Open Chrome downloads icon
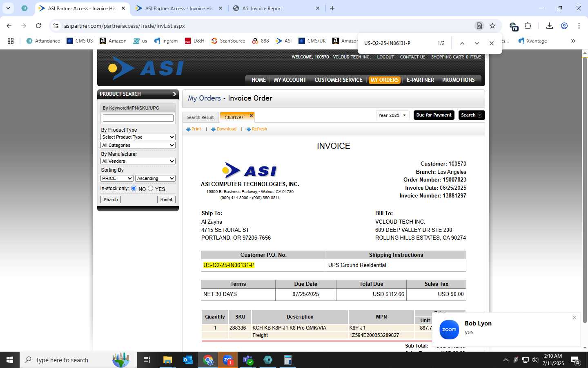This screenshot has width=588, height=368. click(x=550, y=26)
